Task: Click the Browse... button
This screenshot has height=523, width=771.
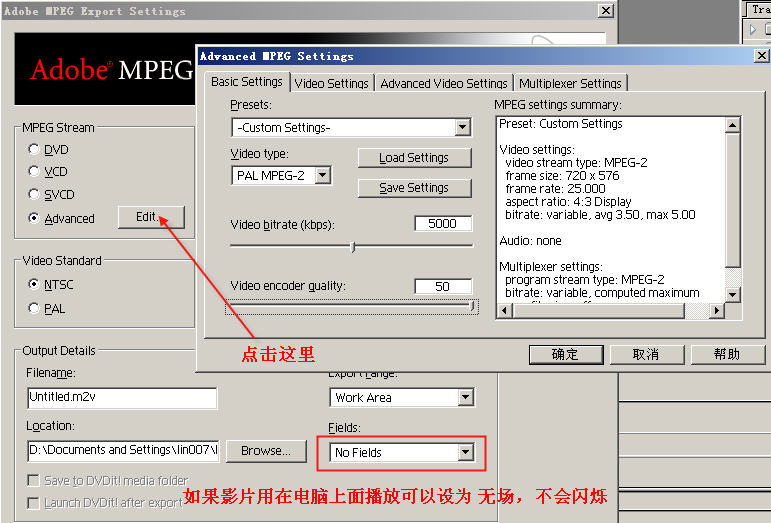Action: click(x=266, y=451)
